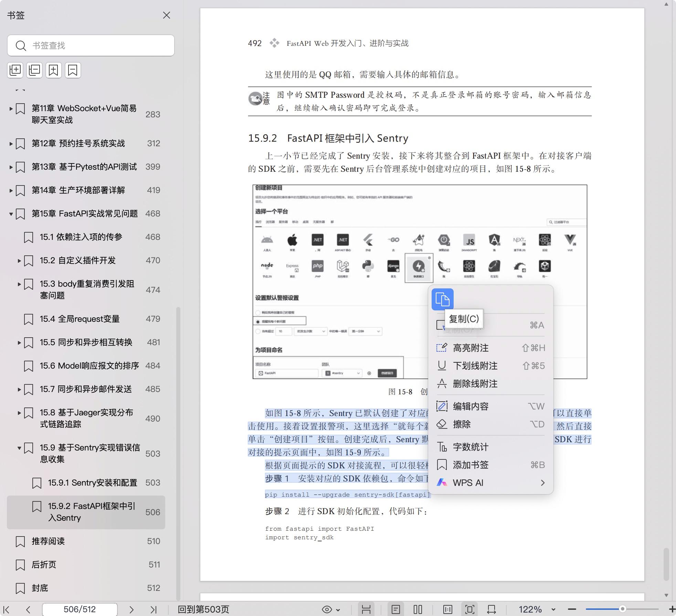Go to next page arrow
676x616 pixels.
131,609
